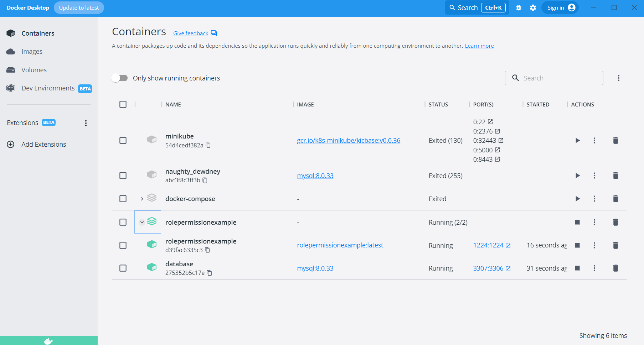Open the container table options menu
Image resolution: width=644 pixels, height=345 pixels.
point(618,78)
